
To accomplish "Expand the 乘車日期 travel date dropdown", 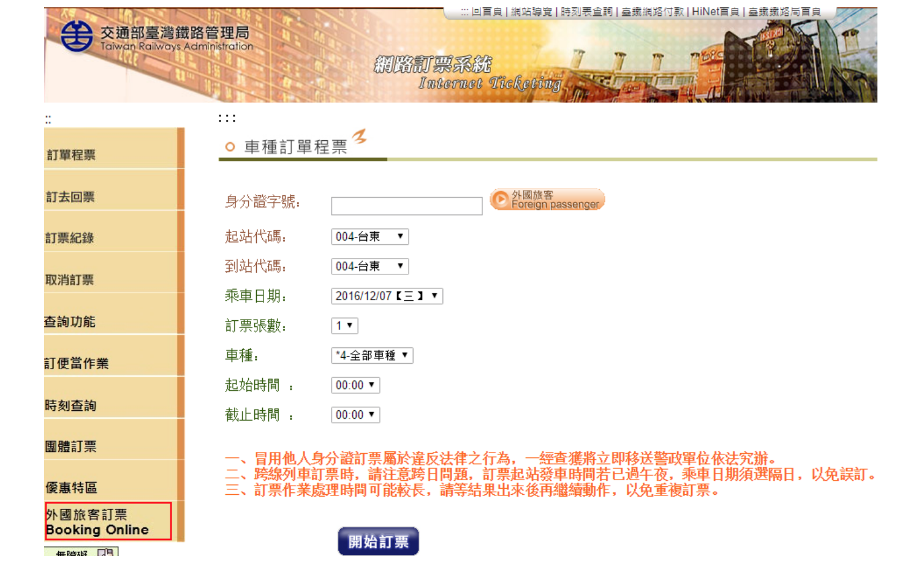I will pyautogui.click(x=387, y=296).
